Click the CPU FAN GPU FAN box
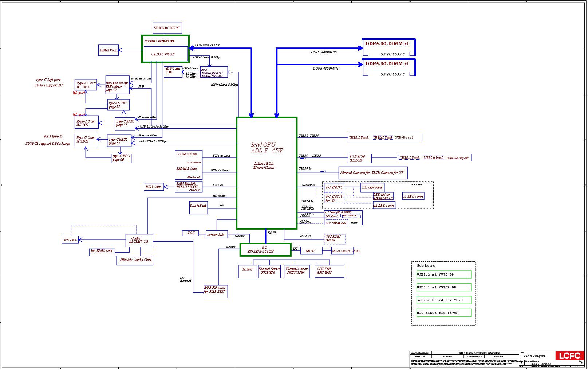This screenshot has height=370, width=588. click(x=329, y=271)
